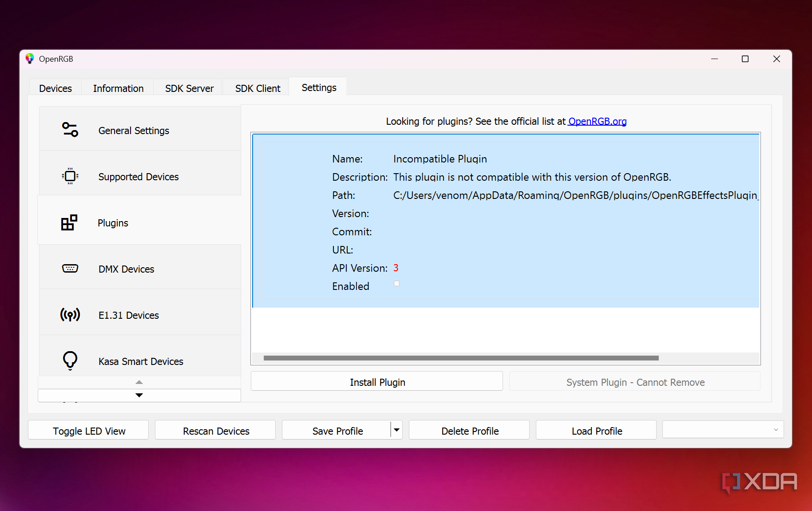Screen dimensions: 812x511
Task: Click the red API Version value 3
Action: pos(396,268)
